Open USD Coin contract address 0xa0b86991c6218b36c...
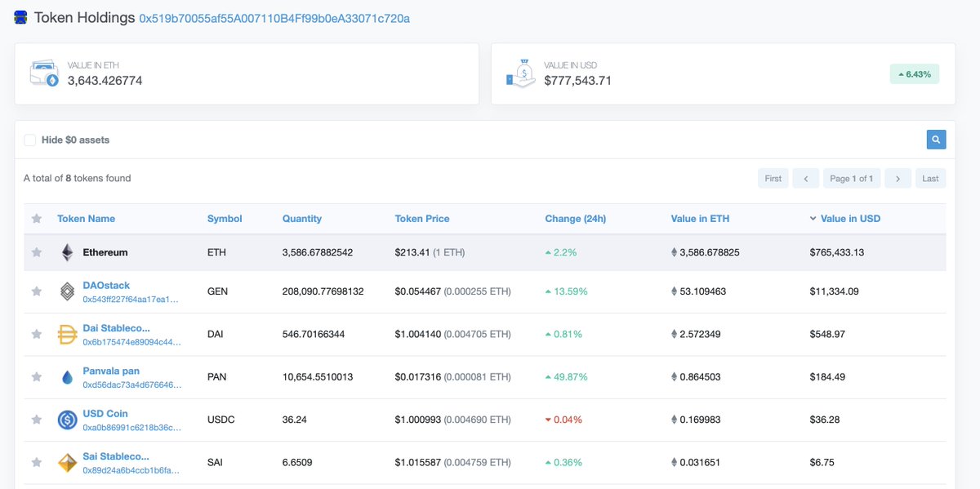 [131, 428]
